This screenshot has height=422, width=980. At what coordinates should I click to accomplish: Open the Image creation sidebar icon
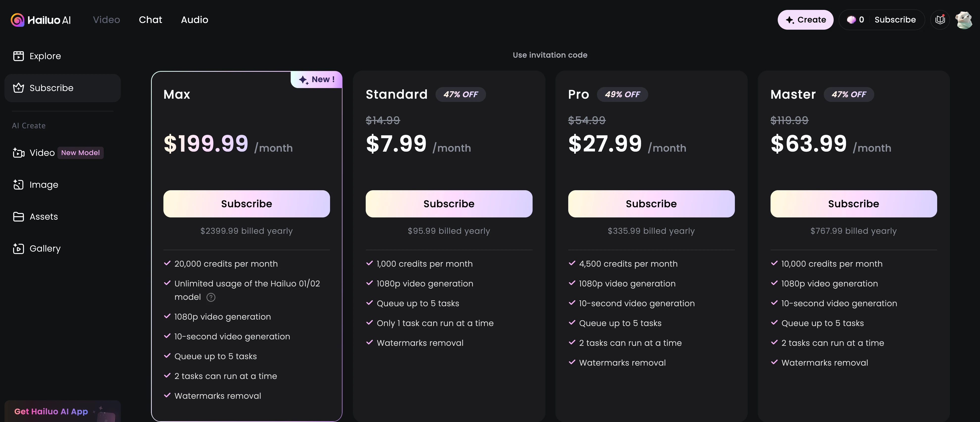click(18, 184)
